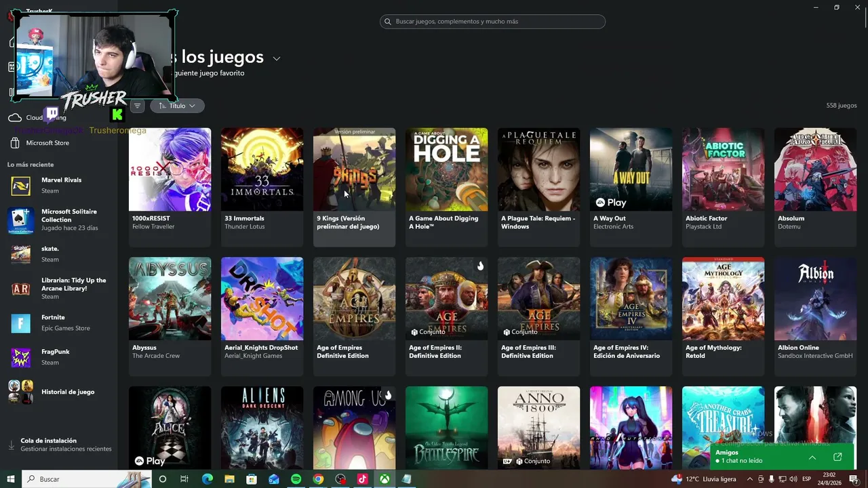Open Abyssus game cover
The image size is (868, 488).
coord(170,299)
